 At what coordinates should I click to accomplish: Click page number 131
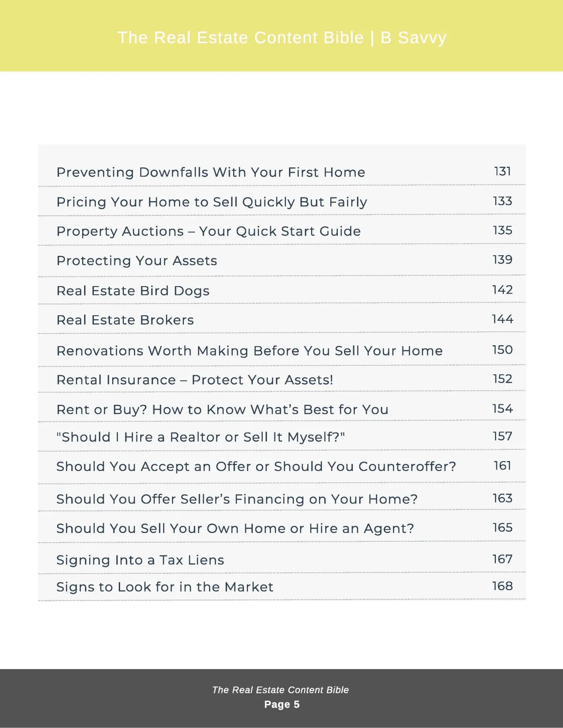(502, 171)
